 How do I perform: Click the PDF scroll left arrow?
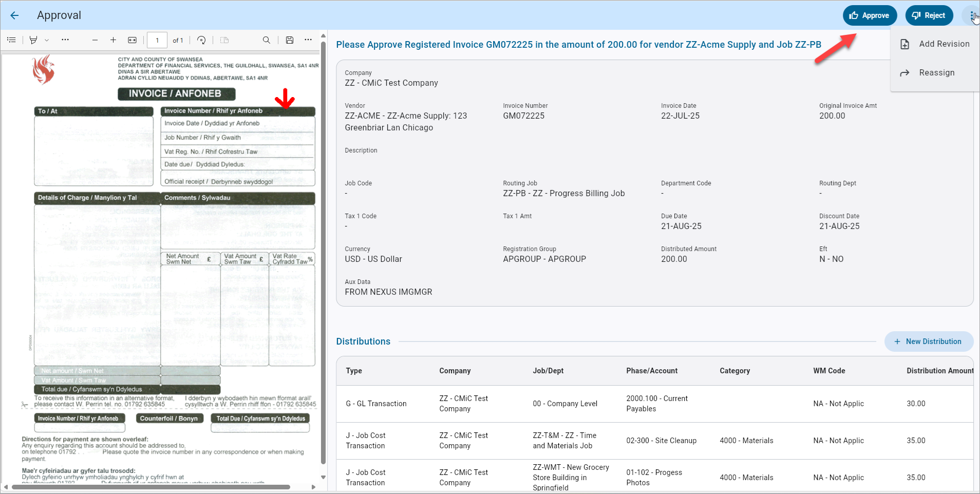tap(6, 487)
